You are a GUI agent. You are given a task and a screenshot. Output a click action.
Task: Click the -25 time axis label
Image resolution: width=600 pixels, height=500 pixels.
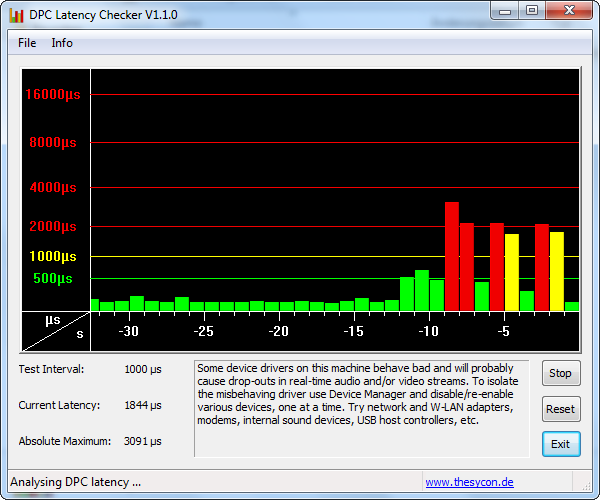click(204, 331)
